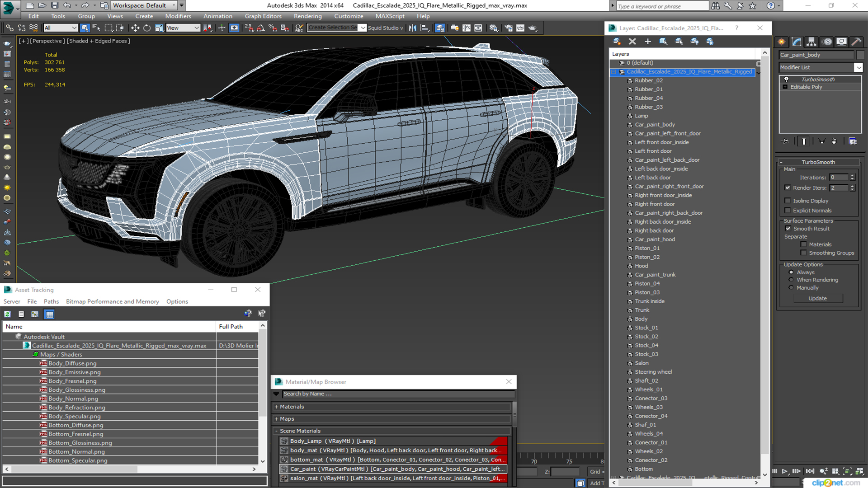Open Bitmap Performance and Memory menu
Viewport: 868px width, 488px height.
click(113, 302)
